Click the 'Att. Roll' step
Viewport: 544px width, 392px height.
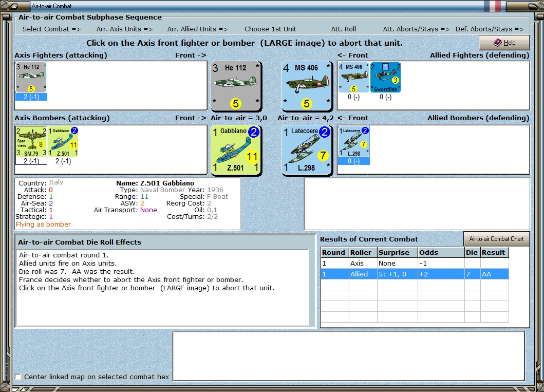[x=344, y=29]
